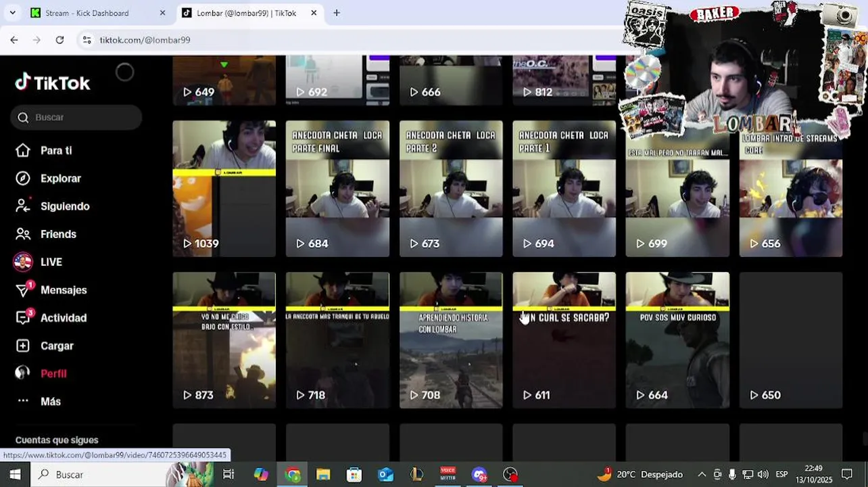Open video 'Anecdota cheta loca parte 1'
The width and height of the screenshot is (868, 487).
pyautogui.click(x=564, y=189)
